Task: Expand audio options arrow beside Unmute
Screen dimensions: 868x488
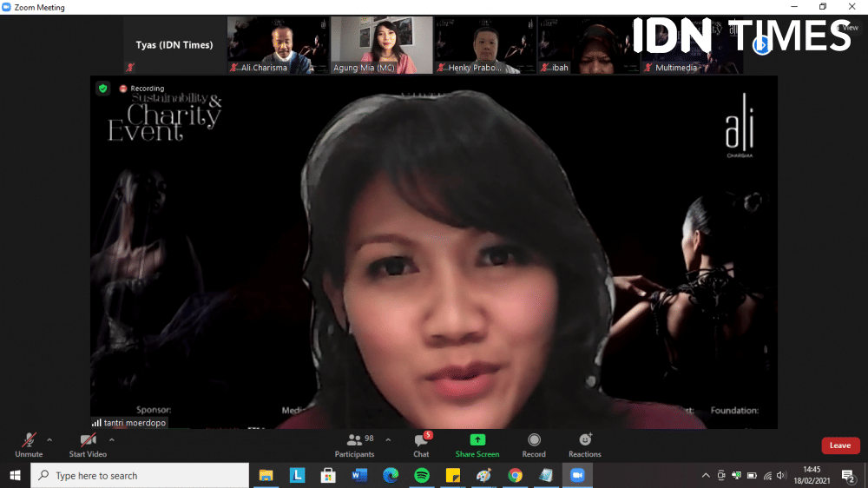Action: click(x=49, y=439)
